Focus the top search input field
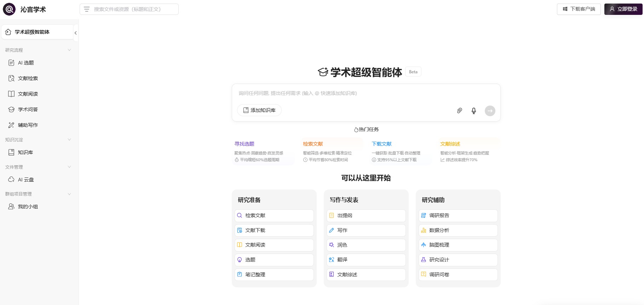 [x=129, y=9]
